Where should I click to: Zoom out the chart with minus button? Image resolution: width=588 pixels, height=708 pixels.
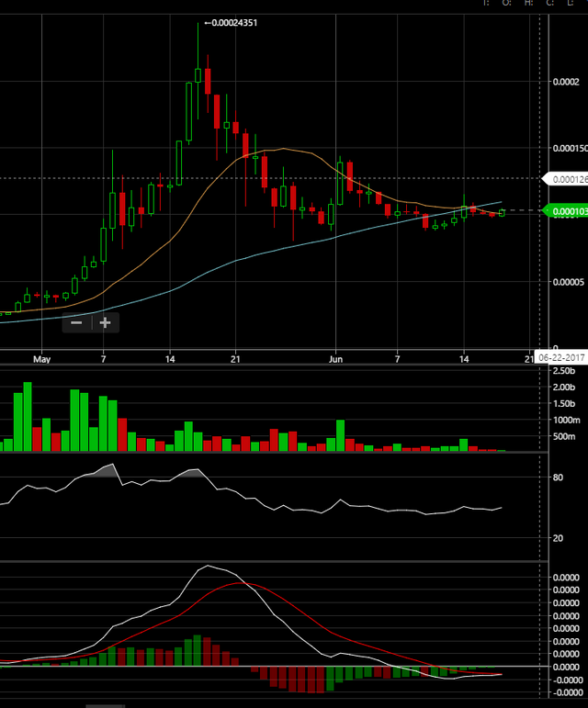coord(76,323)
